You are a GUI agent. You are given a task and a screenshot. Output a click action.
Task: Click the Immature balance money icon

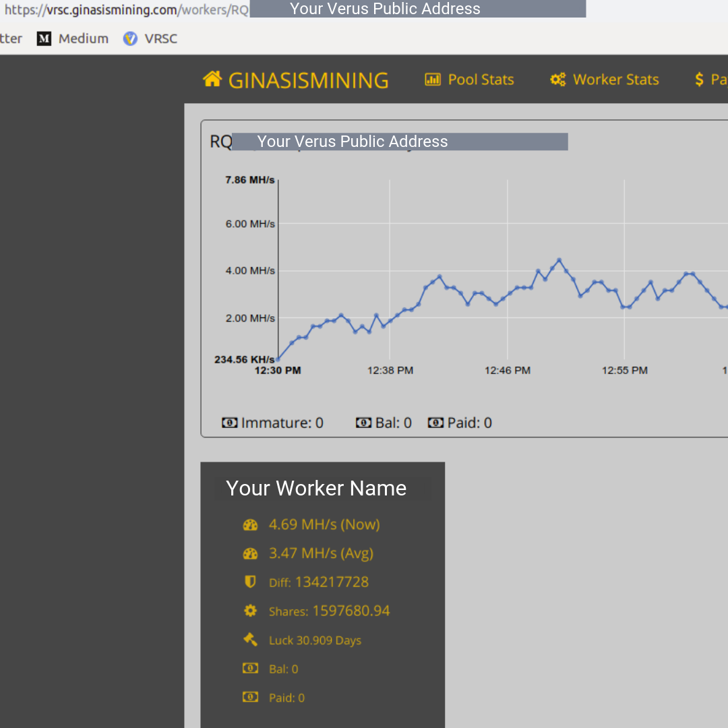point(229,423)
